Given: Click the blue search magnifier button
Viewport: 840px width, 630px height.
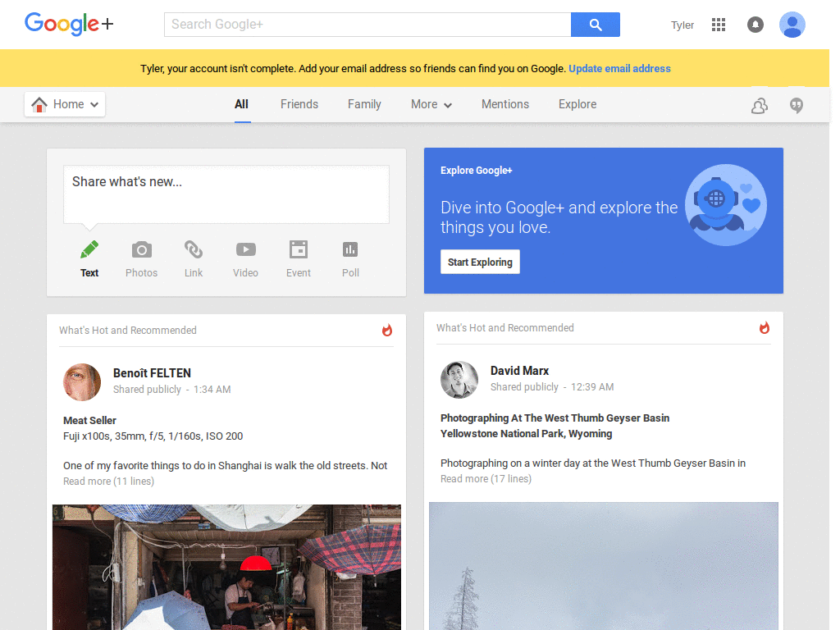Looking at the screenshot, I should pos(596,25).
